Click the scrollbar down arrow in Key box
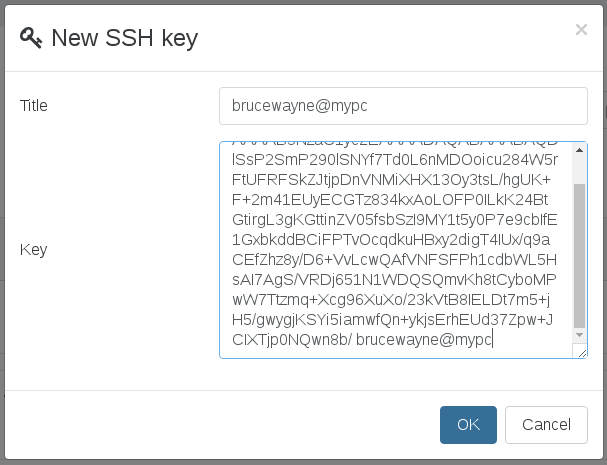 point(579,335)
